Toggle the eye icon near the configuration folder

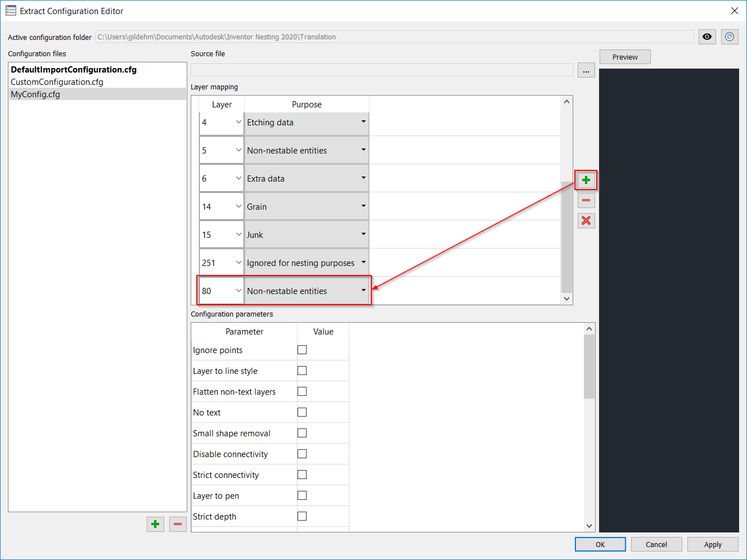(707, 36)
